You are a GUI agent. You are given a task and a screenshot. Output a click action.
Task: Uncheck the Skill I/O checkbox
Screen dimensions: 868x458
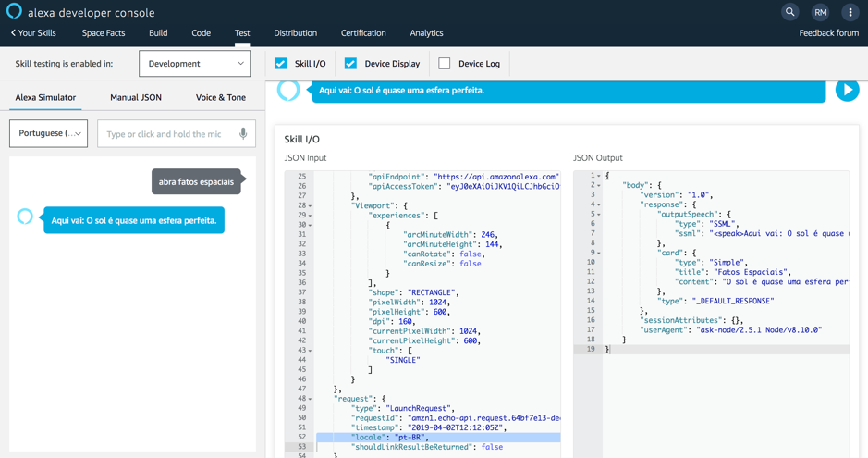point(281,64)
